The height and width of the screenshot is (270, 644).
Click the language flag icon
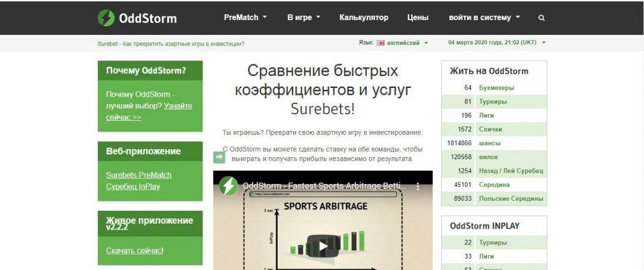(x=381, y=43)
